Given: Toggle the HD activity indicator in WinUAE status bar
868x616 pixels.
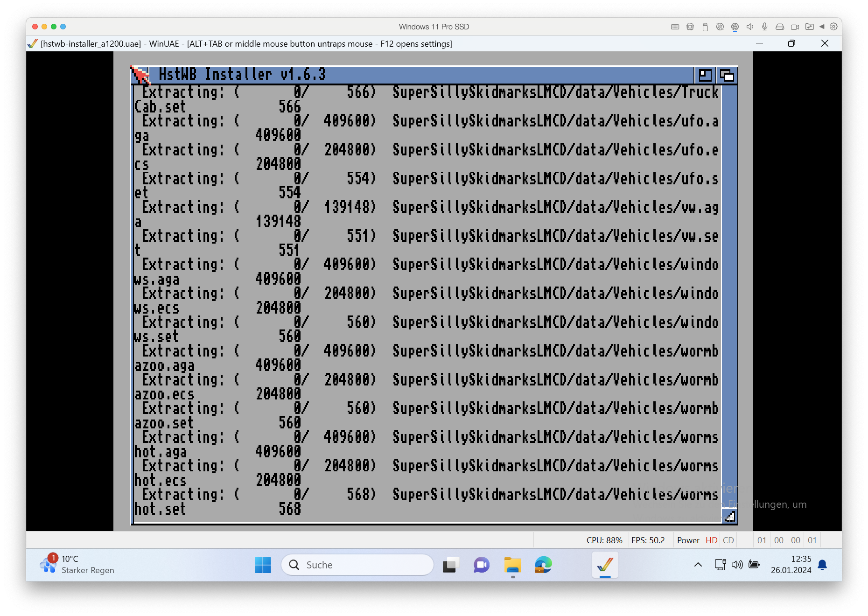Looking at the screenshot, I should coord(711,540).
